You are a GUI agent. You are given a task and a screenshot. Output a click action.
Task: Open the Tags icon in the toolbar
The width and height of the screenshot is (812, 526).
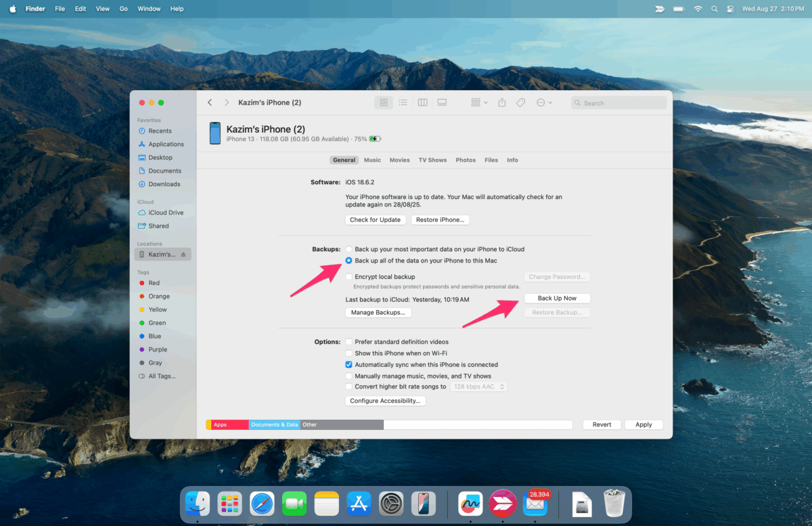point(520,102)
